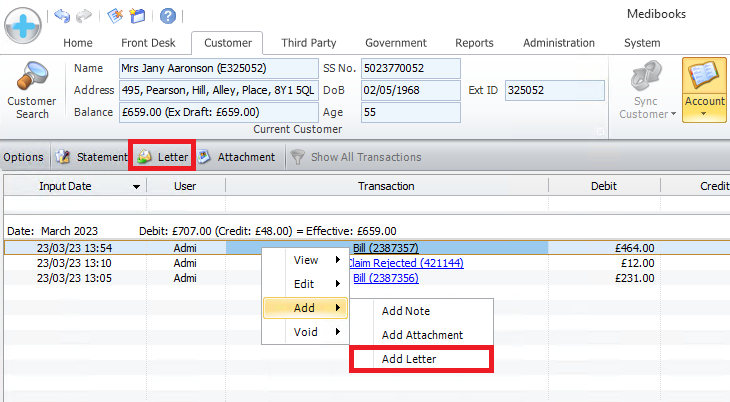Choose Add Attachment menu entry
Viewport: 730px width, 402px height.
[422, 335]
